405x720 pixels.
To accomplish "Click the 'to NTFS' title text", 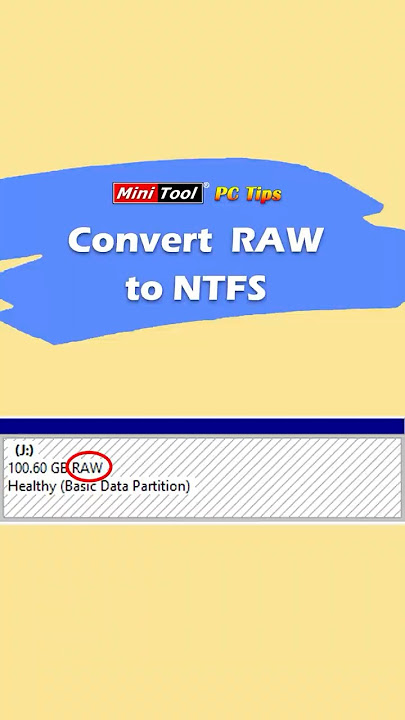I will (x=196, y=288).
